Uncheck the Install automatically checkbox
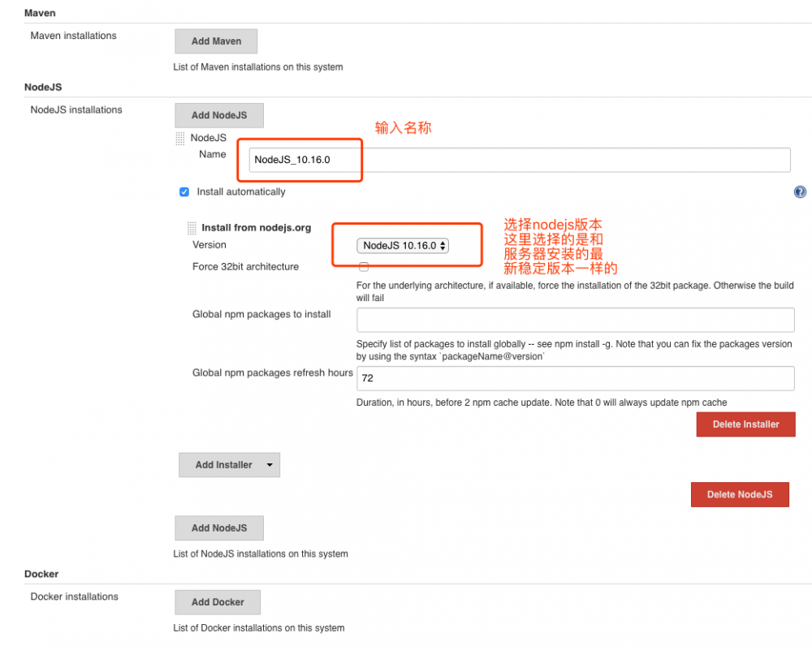 (184, 192)
